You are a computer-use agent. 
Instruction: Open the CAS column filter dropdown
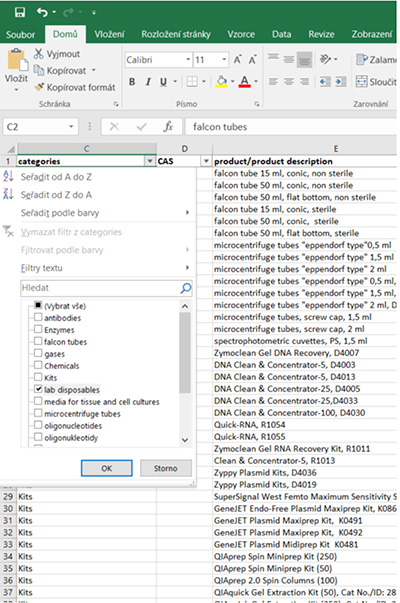tap(206, 161)
